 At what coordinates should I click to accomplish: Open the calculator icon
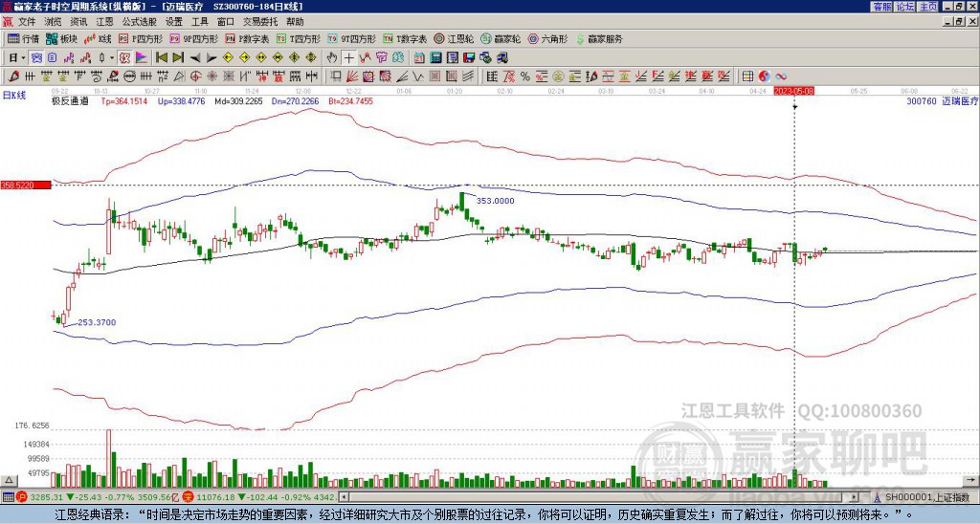[x=435, y=58]
